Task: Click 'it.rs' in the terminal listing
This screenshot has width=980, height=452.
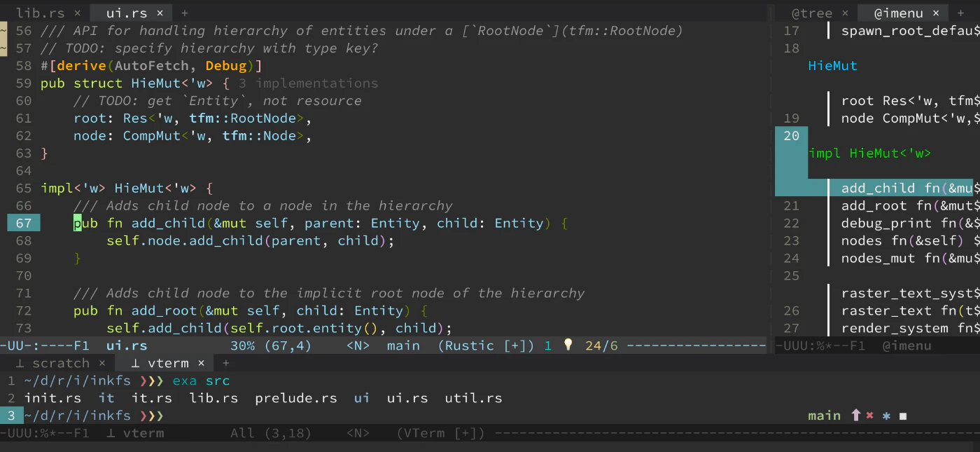Action: point(152,398)
